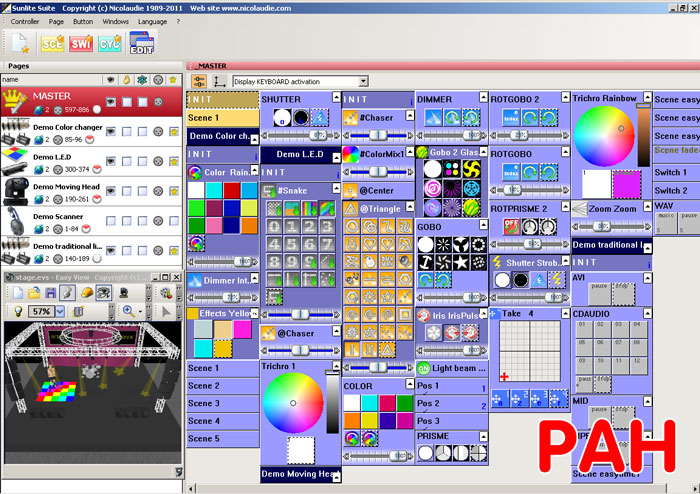Click the save icon in Easy View

[x=50, y=293]
